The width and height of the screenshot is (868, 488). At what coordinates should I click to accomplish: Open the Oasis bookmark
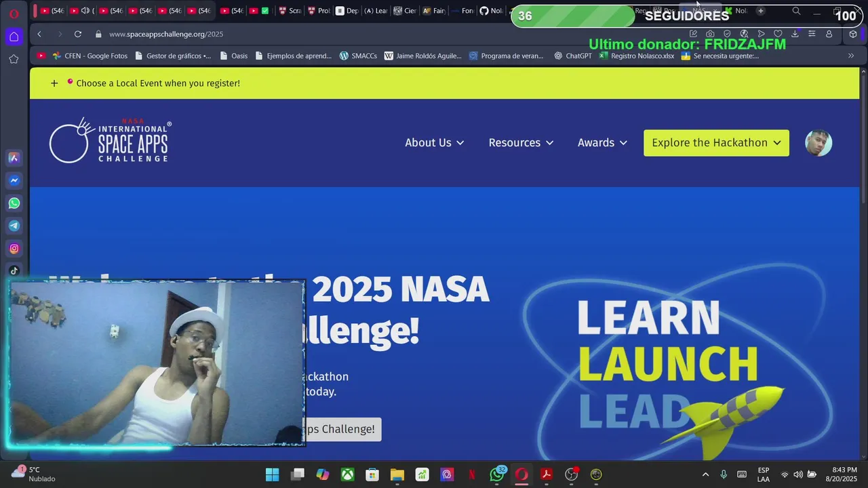pyautogui.click(x=233, y=56)
